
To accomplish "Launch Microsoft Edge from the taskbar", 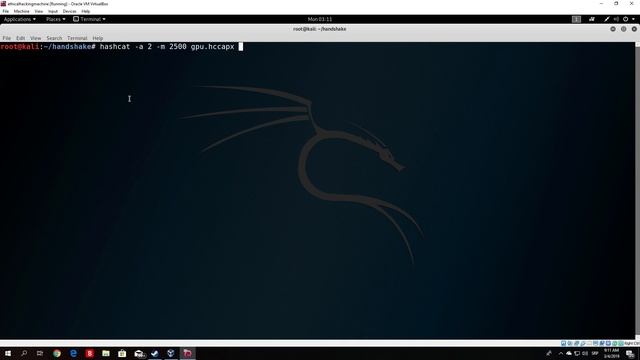I will [x=73, y=353].
